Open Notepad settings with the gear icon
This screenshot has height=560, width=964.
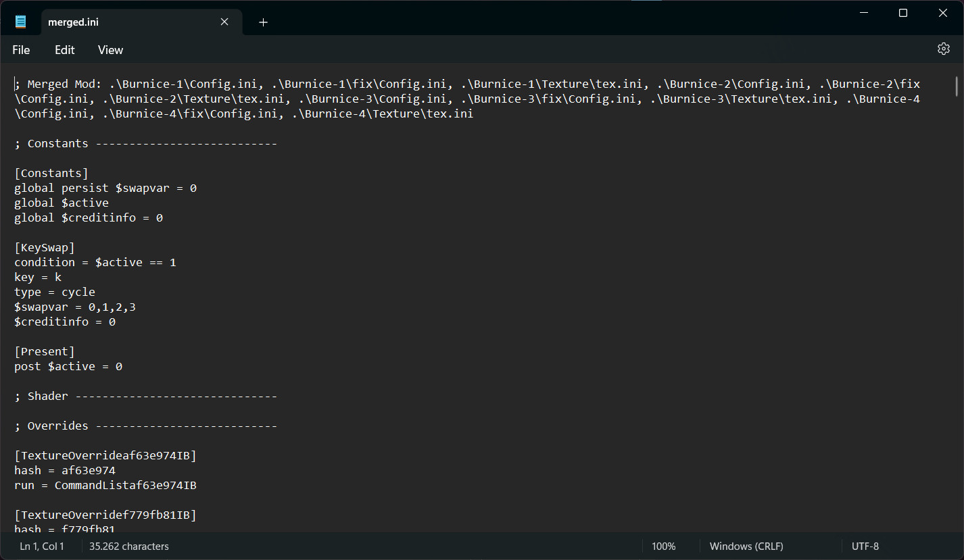click(x=943, y=49)
